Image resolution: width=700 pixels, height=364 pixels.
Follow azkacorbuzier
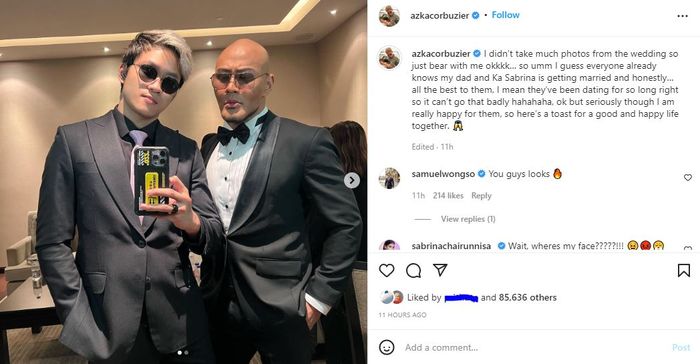tap(505, 15)
